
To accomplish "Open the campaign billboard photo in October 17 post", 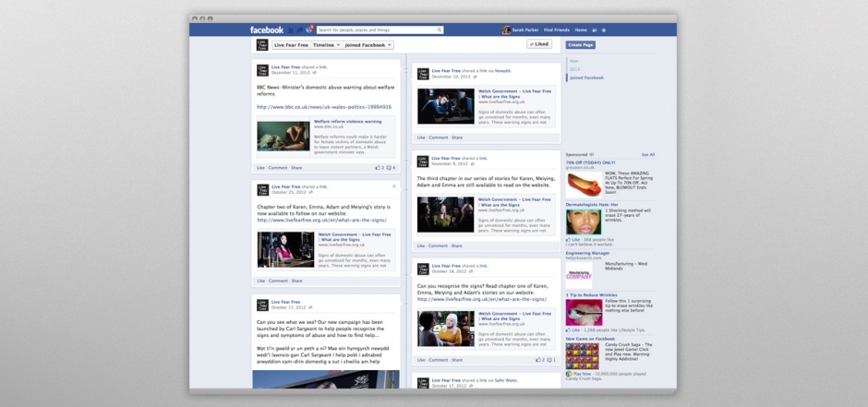I will coord(325,379).
